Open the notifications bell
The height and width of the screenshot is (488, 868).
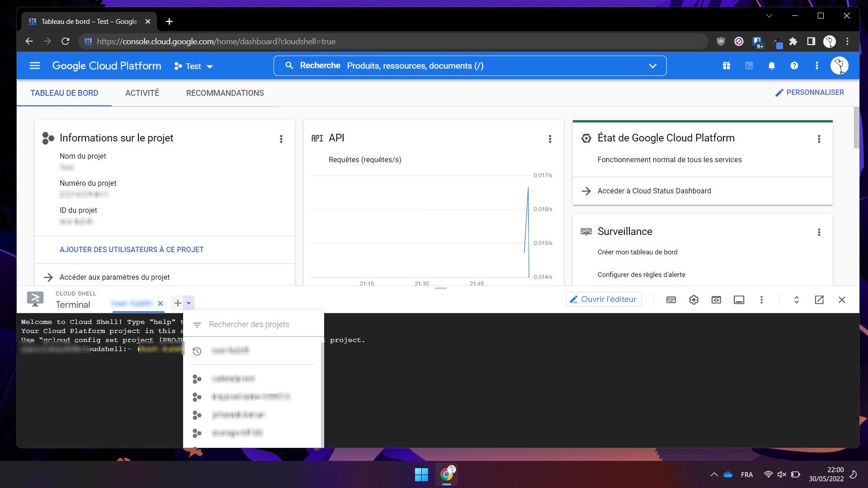[772, 66]
